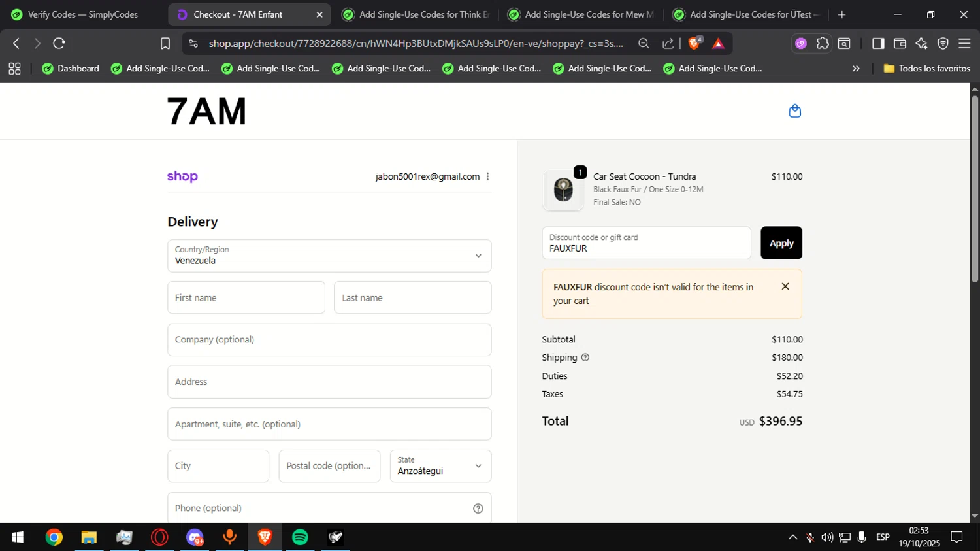Open the purple extension icon in toolbar
This screenshot has height=551, width=980.
(801, 43)
